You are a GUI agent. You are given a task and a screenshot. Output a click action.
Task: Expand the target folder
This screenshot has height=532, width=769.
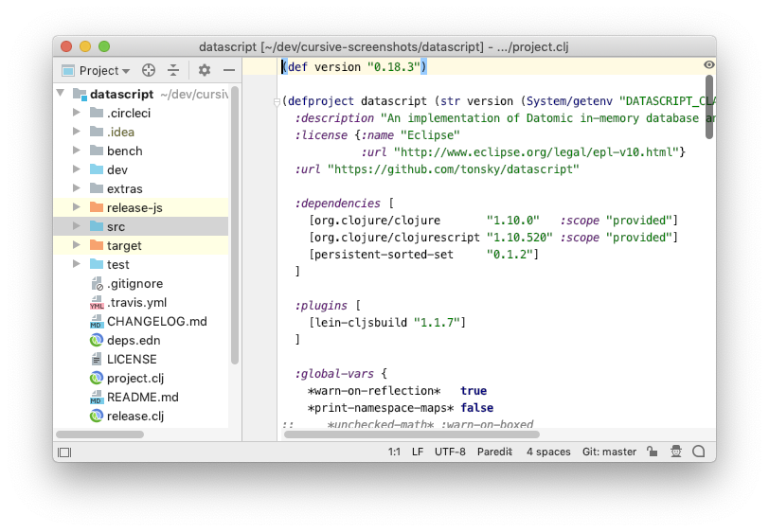click(x=77, y=244)
